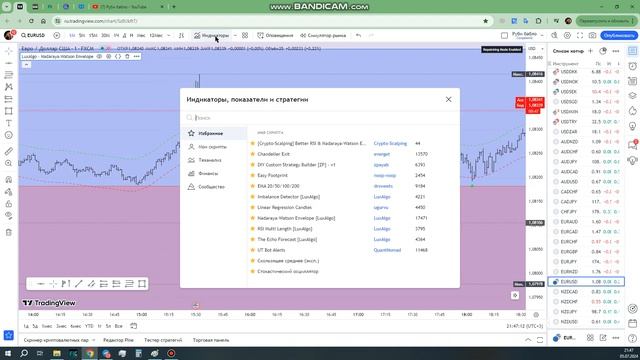Viewport: 640px width, 360px height.
Task: Add Imbalance Detector [LuxAlgo] indicator
Action: [289, 197]
